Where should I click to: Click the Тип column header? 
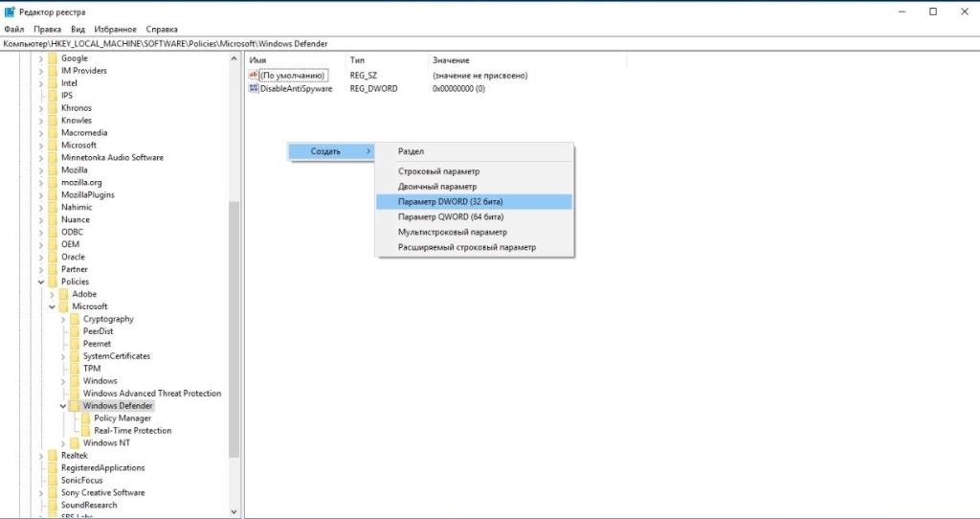[x=387, y=60]
